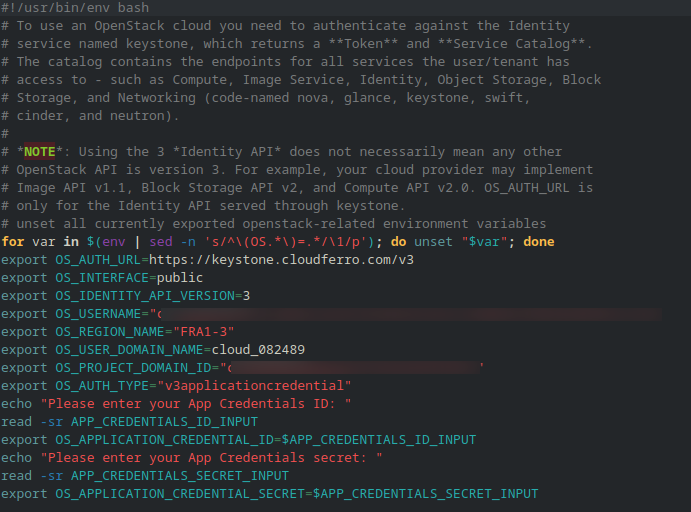This screenshot has width=691, height=512.
Task: Click the "FRA1-3" region string
Action: coord(204,332)
